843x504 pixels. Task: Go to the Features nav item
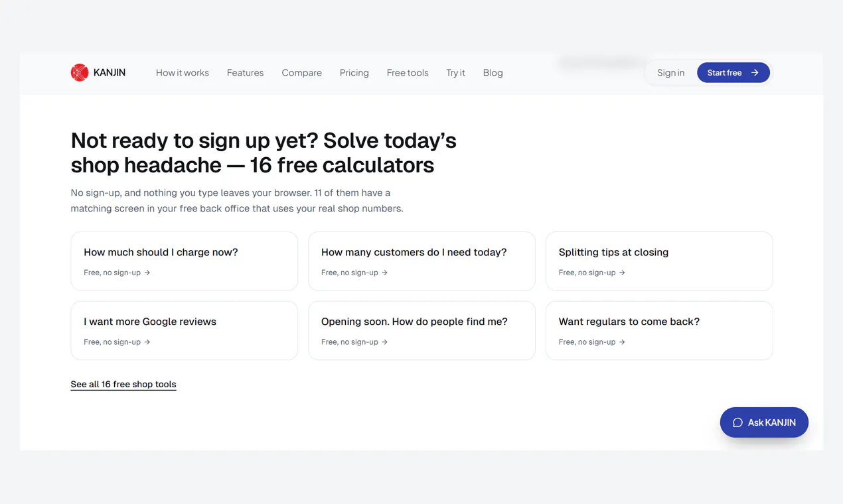(x=245, y=73)
